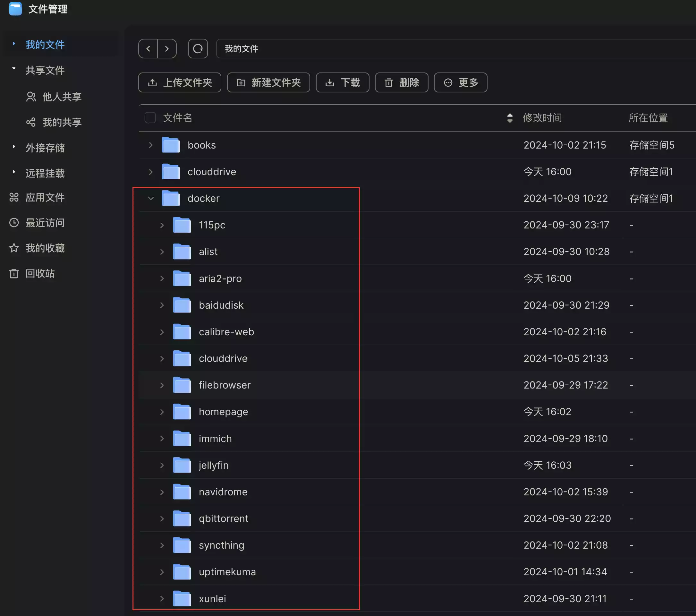
Task: Sort by file name arrows
Action: click(510, 118)
